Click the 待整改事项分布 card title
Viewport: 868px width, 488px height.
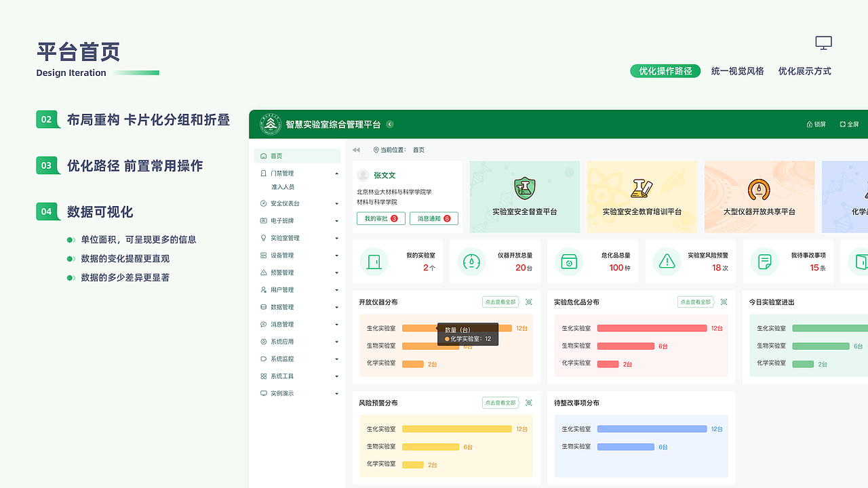click(x=576, y=403)
